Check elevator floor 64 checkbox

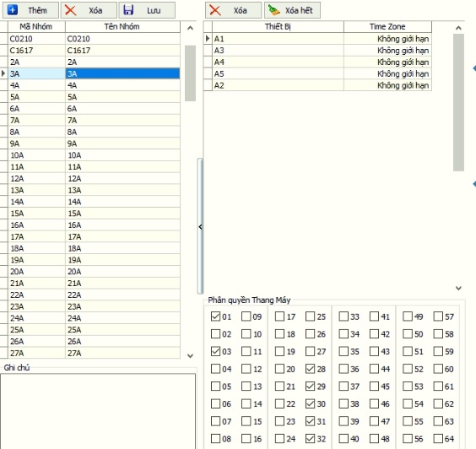[x=438, y=438]
